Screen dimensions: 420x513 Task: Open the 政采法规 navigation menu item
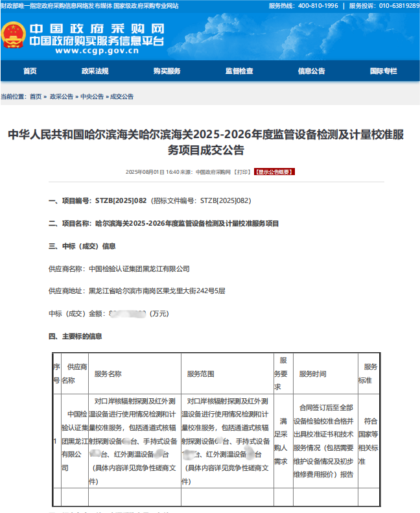[x=95, y=71]
